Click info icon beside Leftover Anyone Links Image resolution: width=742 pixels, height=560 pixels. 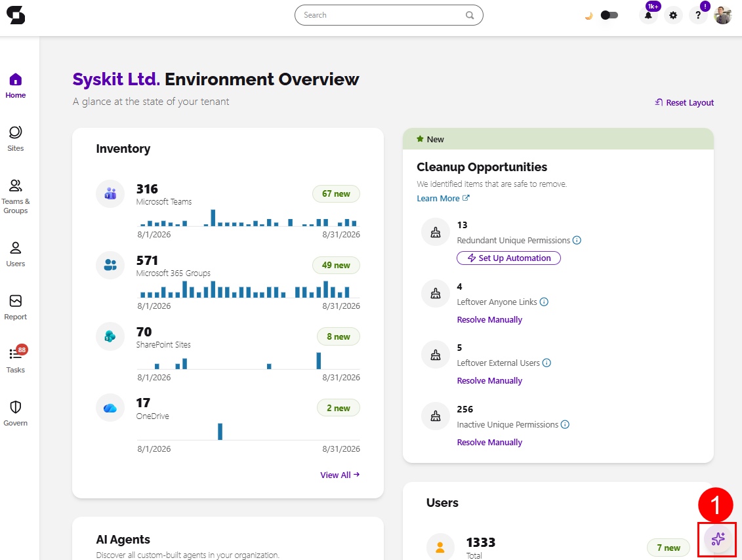(544, 302)
